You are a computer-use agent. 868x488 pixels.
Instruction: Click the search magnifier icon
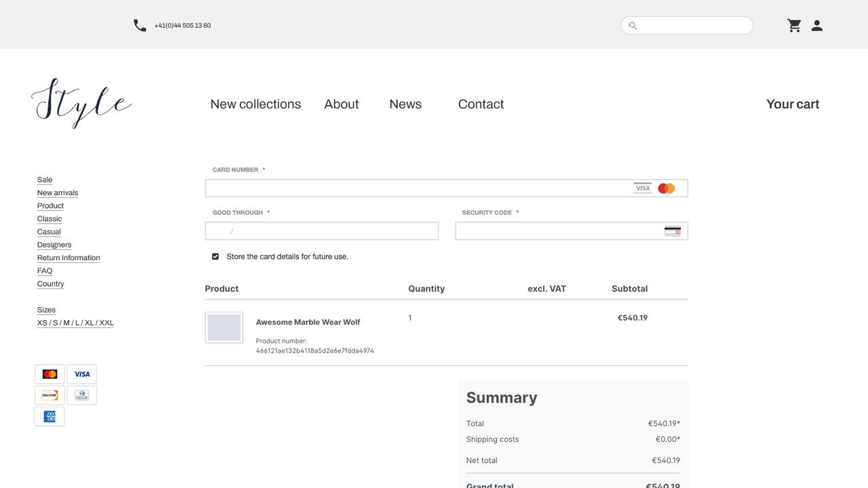coord(633,26)
